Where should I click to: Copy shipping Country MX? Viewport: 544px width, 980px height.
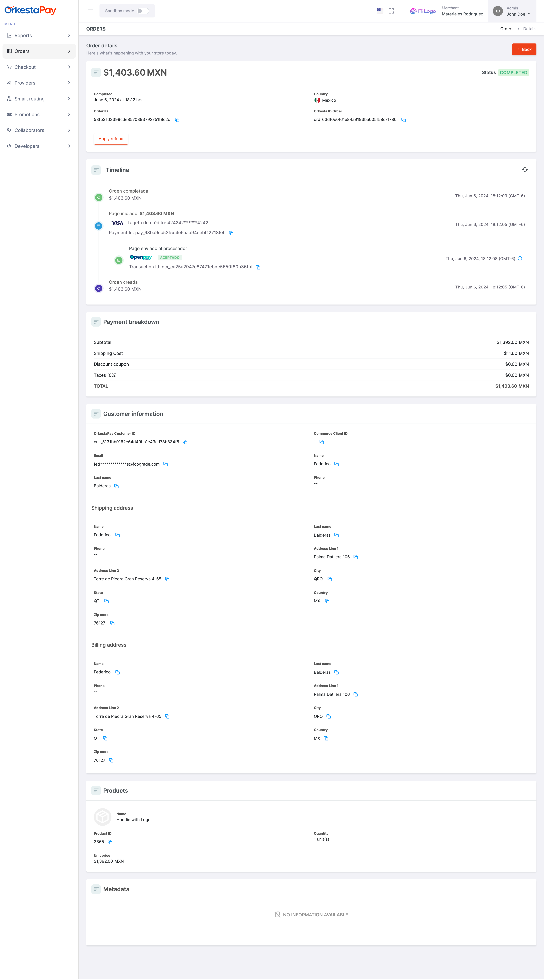point(327,601)
